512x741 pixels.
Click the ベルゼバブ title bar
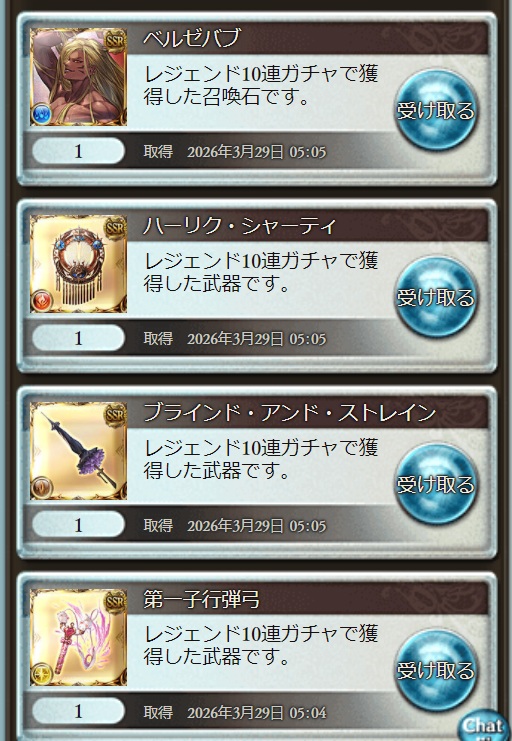pos(307,38)
